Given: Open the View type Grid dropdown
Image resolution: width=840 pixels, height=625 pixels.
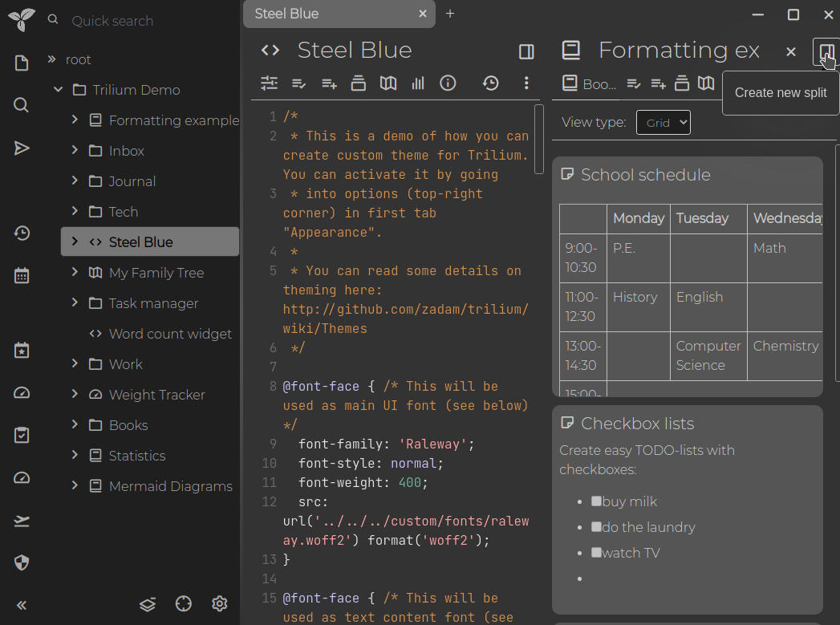Looking at the screenshot, I should pyautogui.click(x=663, y=123).
